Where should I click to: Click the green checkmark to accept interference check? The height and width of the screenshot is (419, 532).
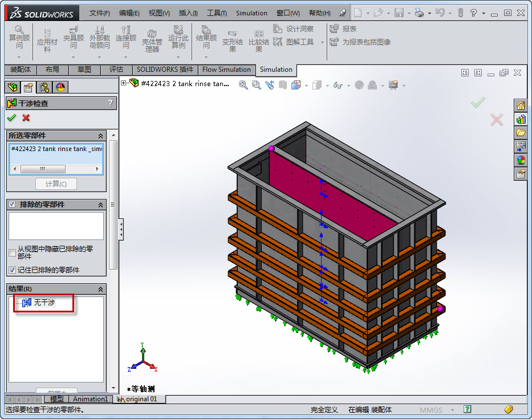[11, 118]
